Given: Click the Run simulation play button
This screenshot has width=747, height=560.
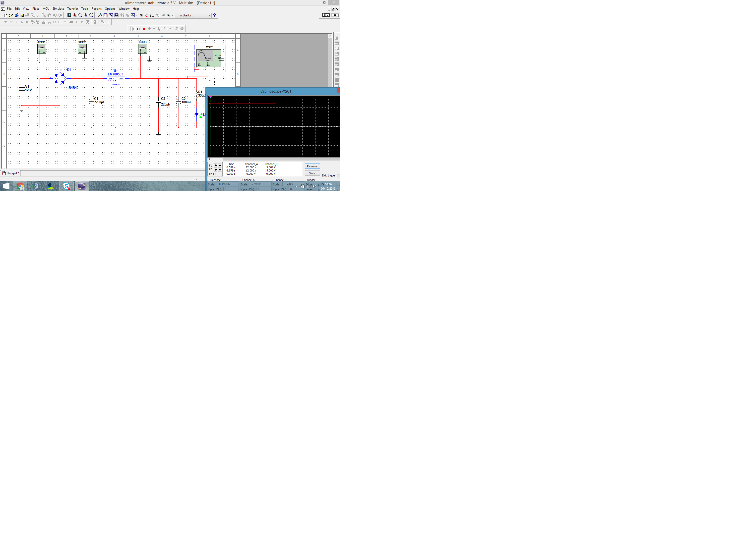Looking at the screenshot, I should pyautogui.click(x=133, y=29).
